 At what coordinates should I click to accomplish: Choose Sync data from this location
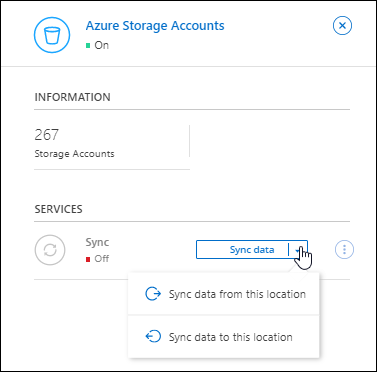tap(224, 294)
